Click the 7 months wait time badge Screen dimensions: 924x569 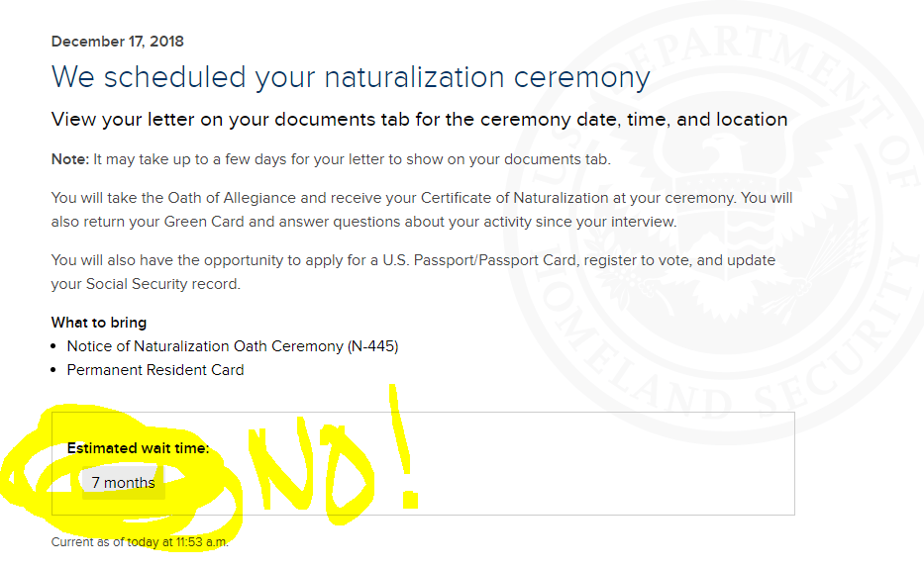point(123,483)
